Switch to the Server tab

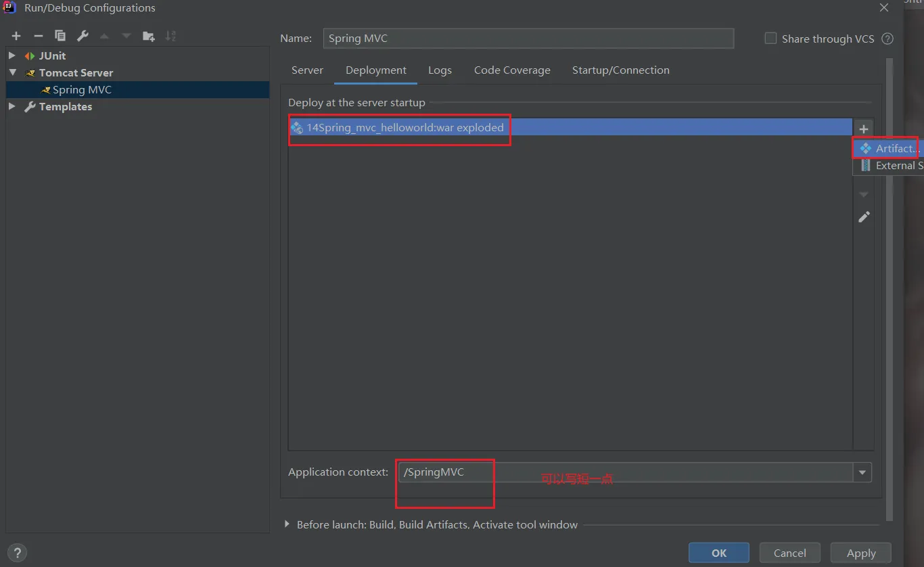coord(307,70)
